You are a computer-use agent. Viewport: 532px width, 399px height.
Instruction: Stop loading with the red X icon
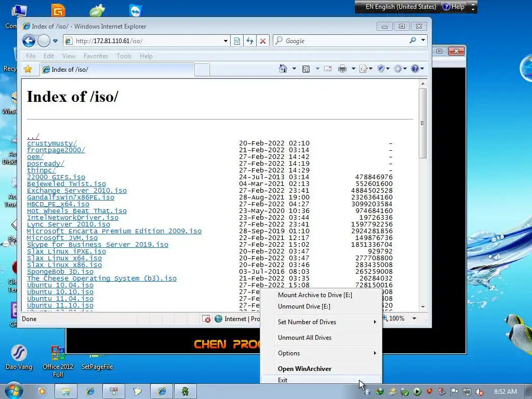(262, 41)
